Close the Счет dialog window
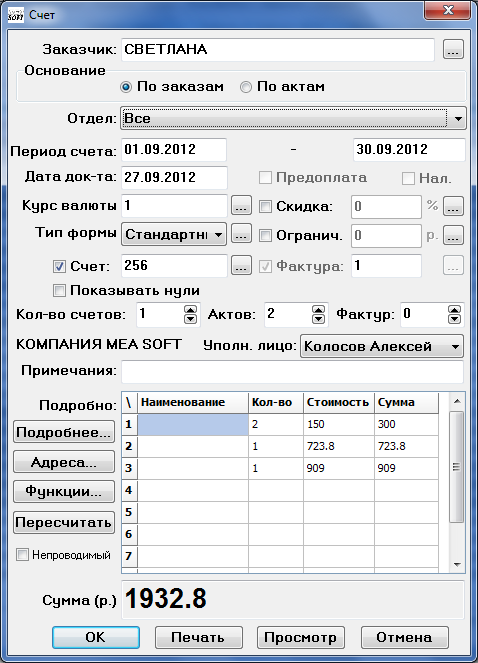This screenshot has width=478, height=663. click(448, 10)
